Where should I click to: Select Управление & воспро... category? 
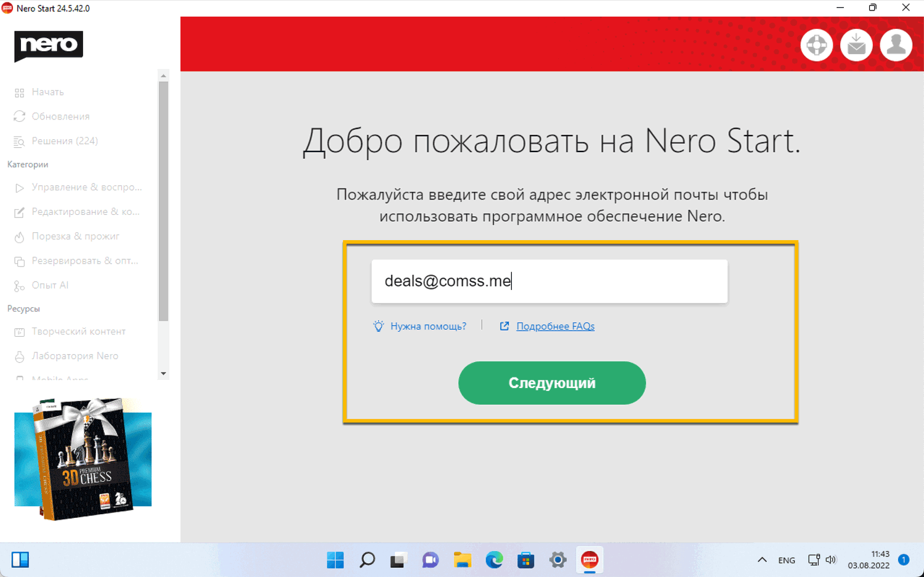[87, 187]
